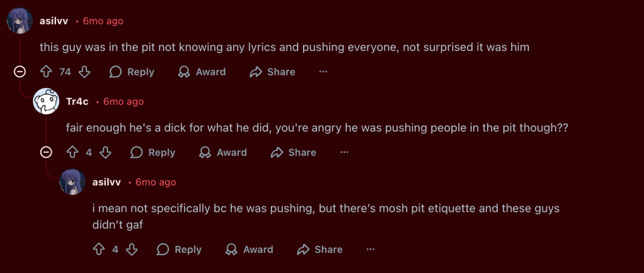Collapse Tr4c's reply thread
Screen dimensions: 644x273
(46, 152)
